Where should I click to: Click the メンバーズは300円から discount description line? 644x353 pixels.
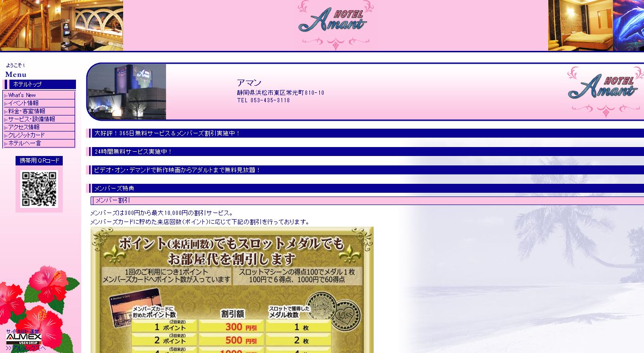pyautogui.click(x=161, y=213)
